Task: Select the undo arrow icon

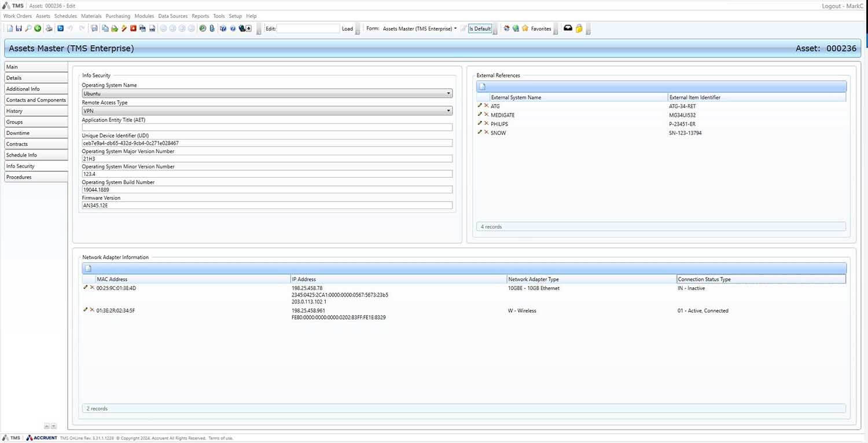Action: [x=69, y=28]
